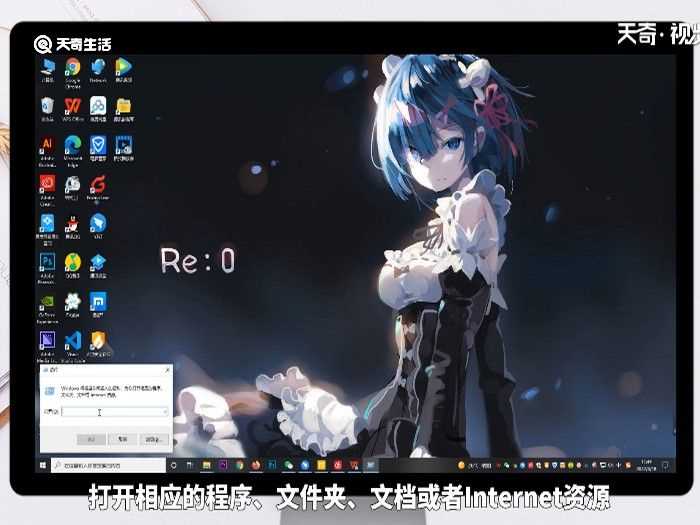Screen dimensions: 700x525
Task: Open File Explorer from the taskbar
Action: click(206, 466)
